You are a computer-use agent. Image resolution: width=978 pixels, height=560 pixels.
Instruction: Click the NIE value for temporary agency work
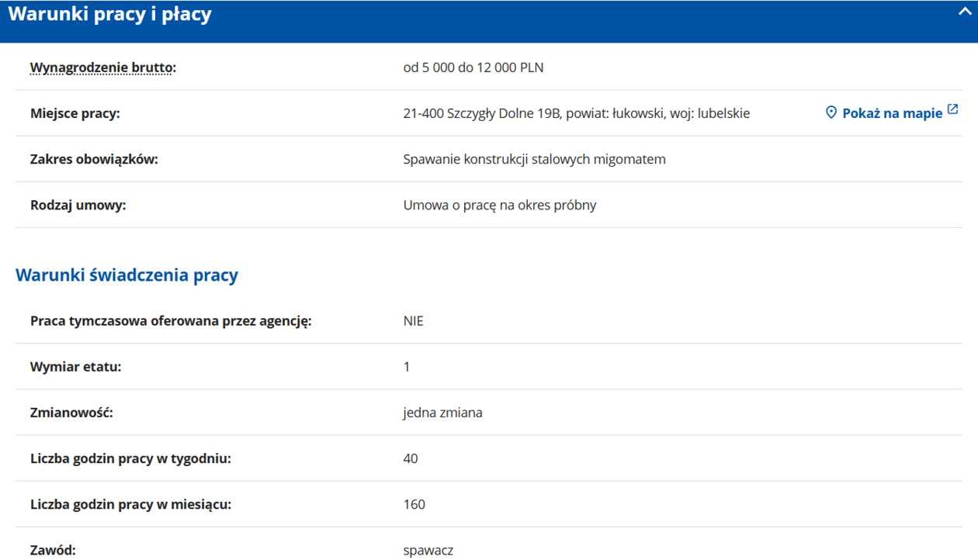[413, 321]
